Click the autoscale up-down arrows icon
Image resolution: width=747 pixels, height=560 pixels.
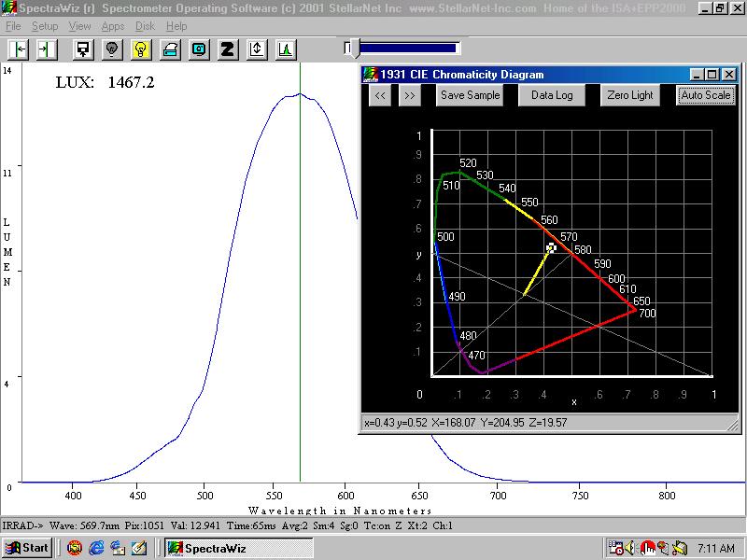257,48
